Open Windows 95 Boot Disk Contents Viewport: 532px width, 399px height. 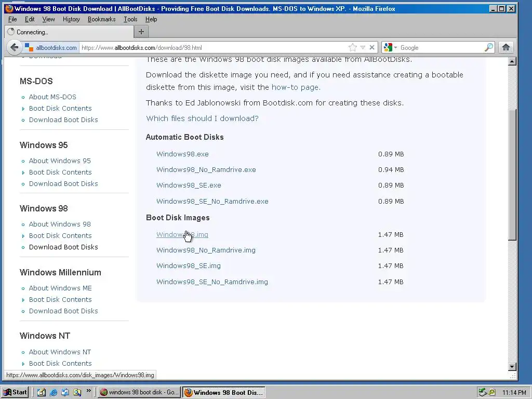coord(60,172)
